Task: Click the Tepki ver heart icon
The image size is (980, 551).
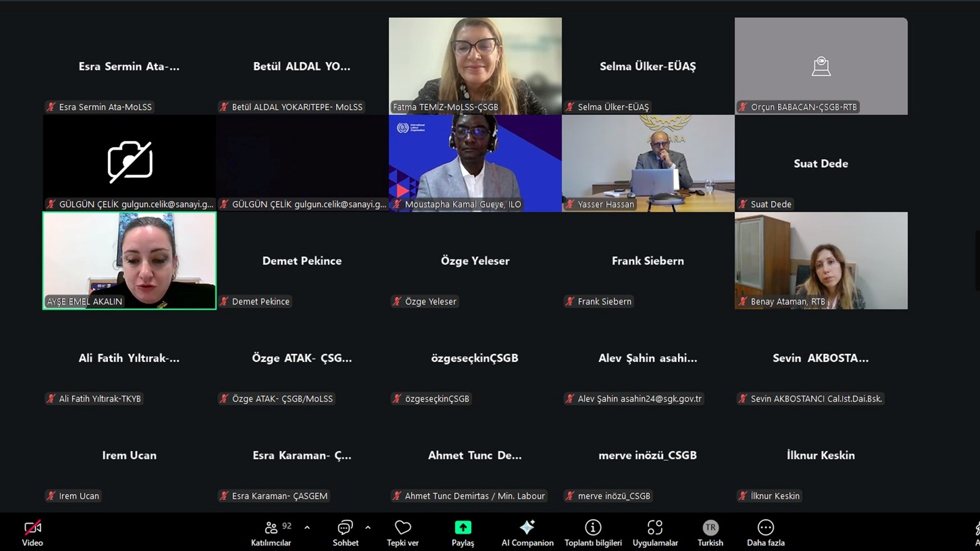Action: (402, 528)
